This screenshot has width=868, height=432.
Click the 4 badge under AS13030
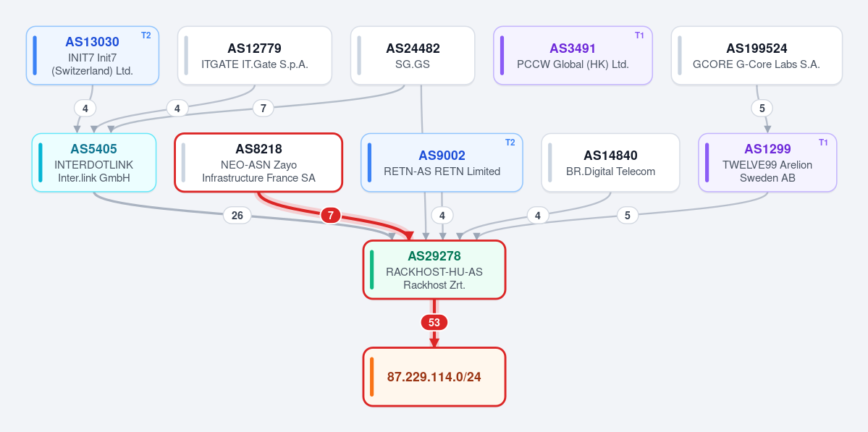point(85,108)
